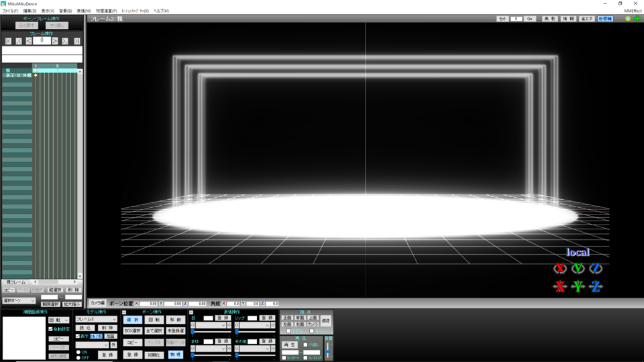Toggle 自動設定 auto-setting checkbox

click(50, 329)
